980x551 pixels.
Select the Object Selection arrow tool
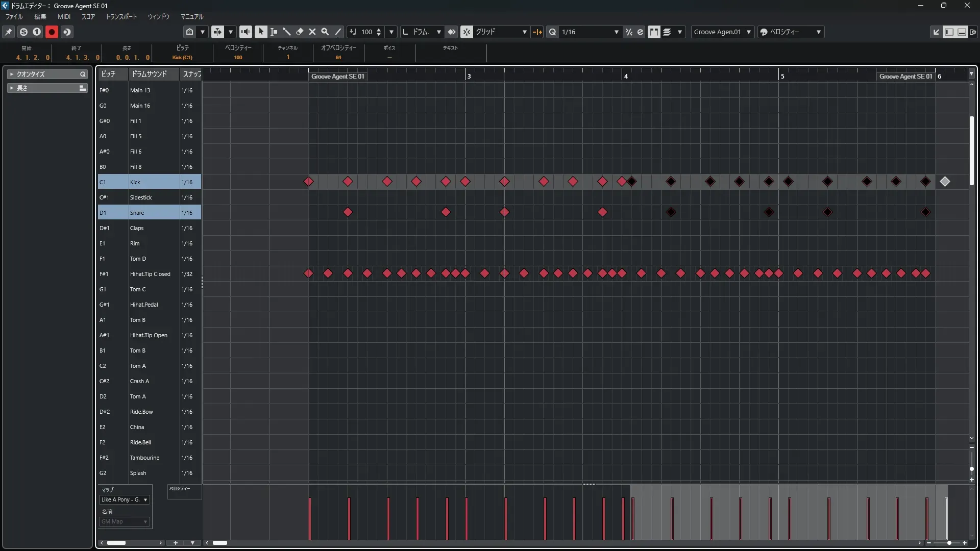(x=261, y=32)
